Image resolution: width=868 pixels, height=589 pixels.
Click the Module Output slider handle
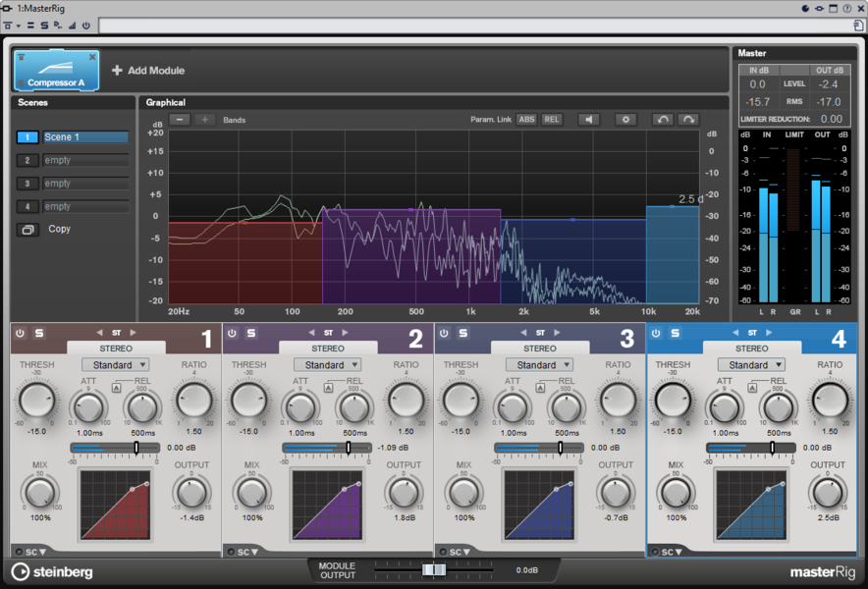434,569
